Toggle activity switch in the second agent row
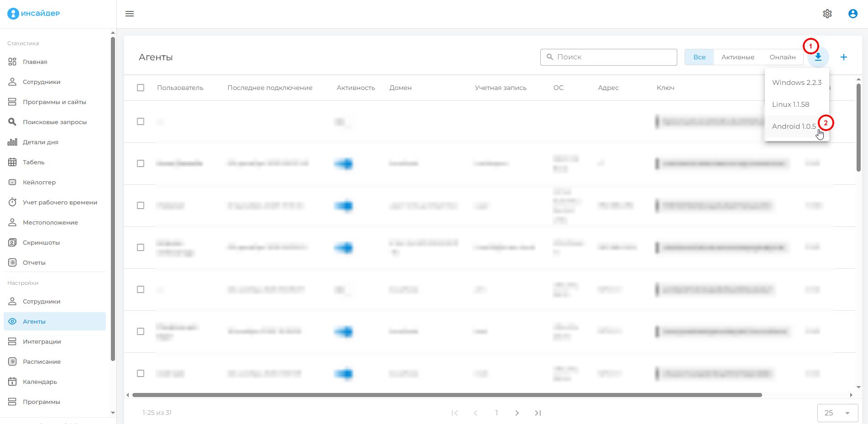The height and width of the screenshot is (424, 868). click(x=344, y=163)
